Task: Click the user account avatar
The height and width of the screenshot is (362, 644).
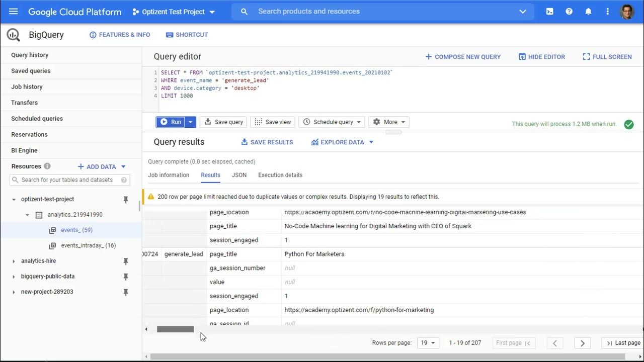Action: (627, 12)
